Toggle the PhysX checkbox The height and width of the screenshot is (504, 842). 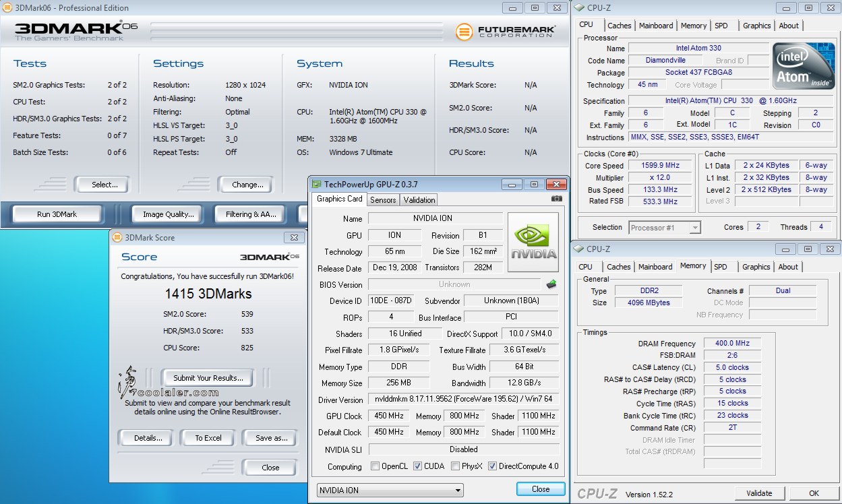(456, 466)
